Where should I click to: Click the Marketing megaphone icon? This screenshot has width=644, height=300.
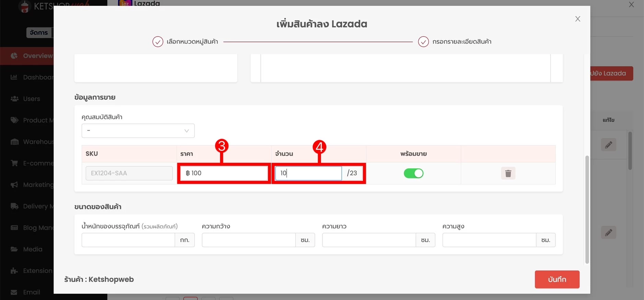click(x=14, y=185)
